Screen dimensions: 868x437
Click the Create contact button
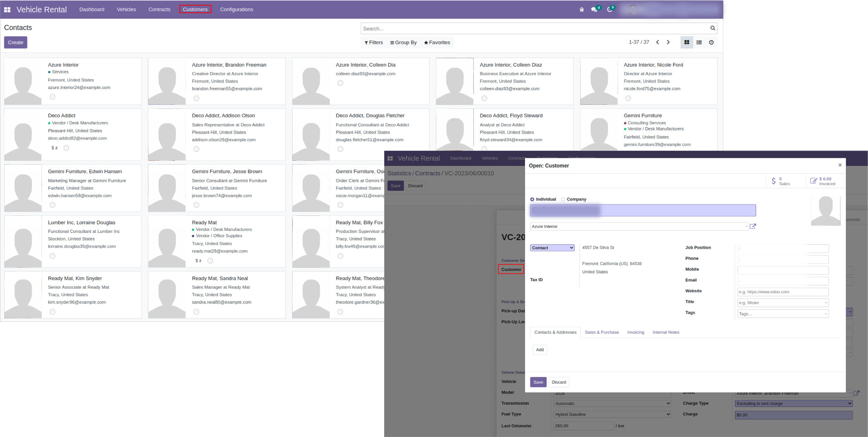point(16,43)
